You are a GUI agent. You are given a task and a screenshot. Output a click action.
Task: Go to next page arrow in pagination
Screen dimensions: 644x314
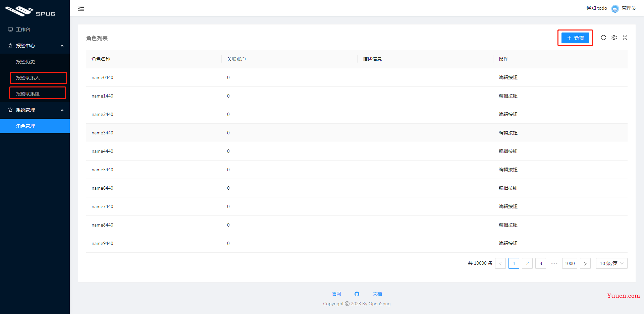[585, 263]
